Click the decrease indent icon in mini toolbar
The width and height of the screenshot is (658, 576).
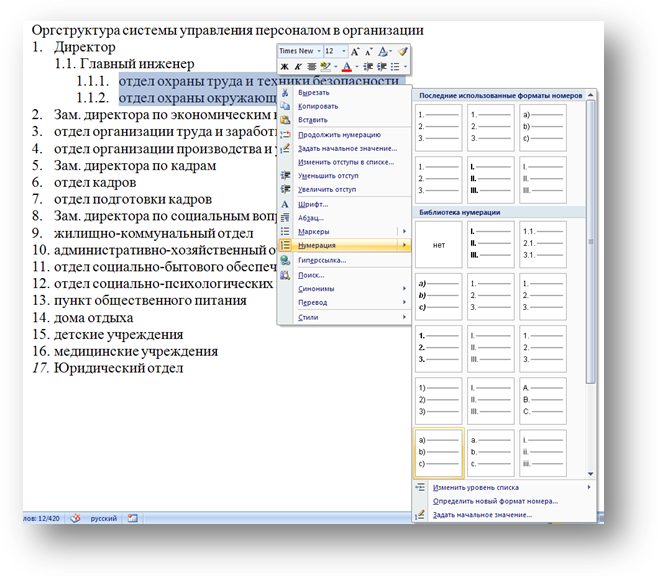(x=368, y=67)
